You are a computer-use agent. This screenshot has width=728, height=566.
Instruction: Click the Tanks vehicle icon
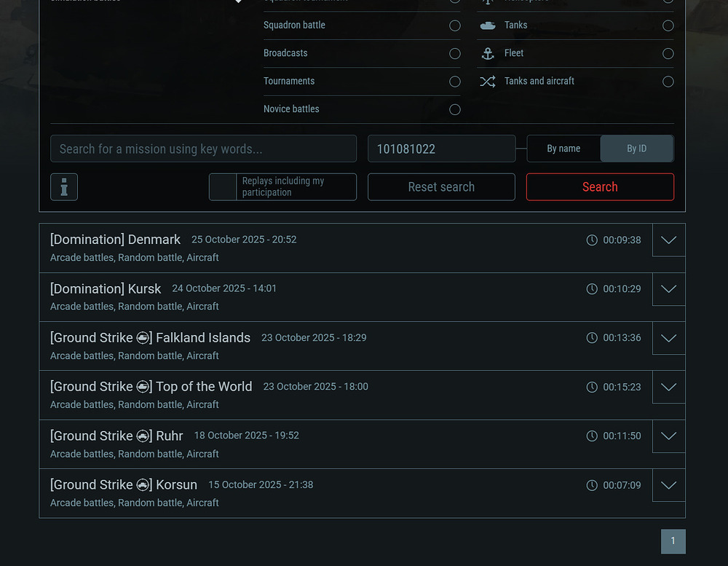[x=488, y=25]
